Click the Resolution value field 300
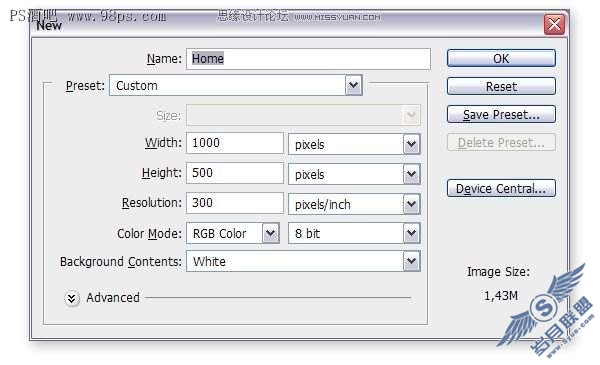The image size is (600, 365). click(x=235, y=203)
